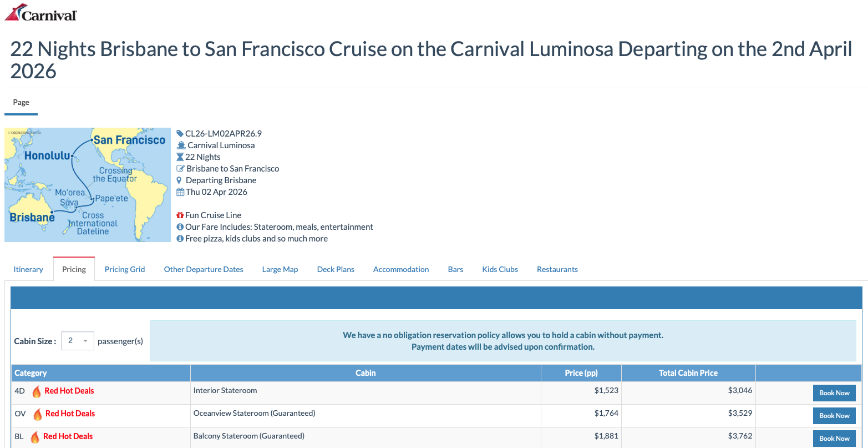Open the Cabin Size passenger dropdown

78,341
